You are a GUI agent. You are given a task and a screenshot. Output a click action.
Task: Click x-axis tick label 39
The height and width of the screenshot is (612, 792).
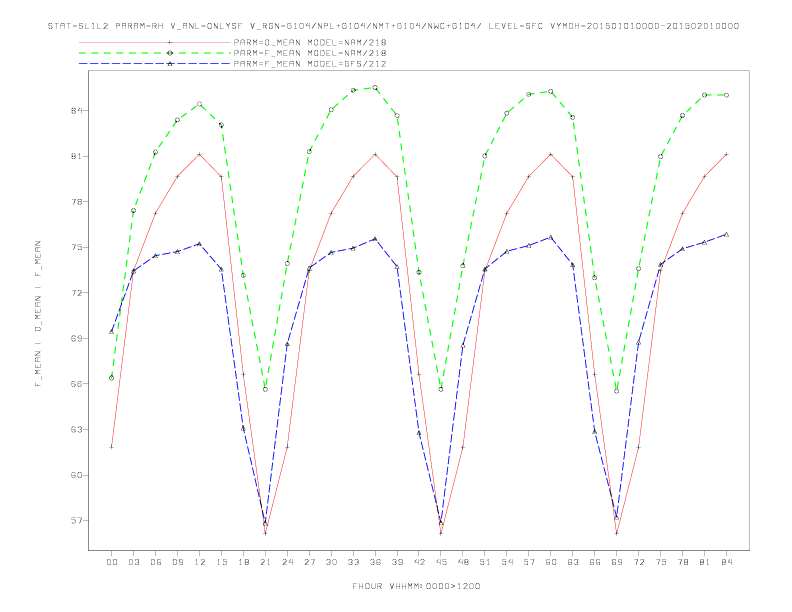pos(397,562)
